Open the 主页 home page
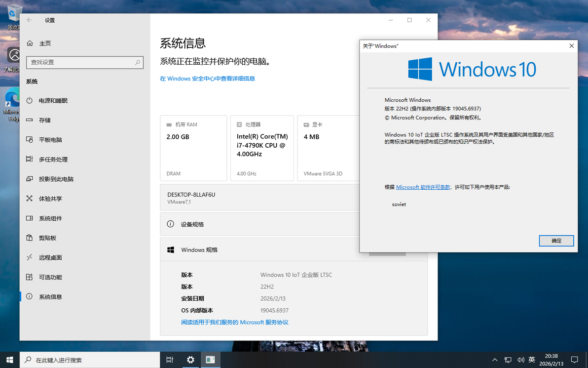588x368 pixels. 39,43
